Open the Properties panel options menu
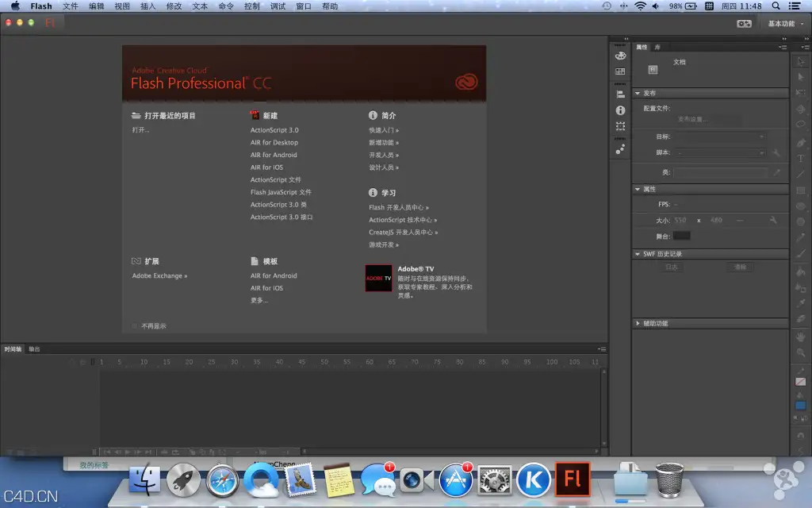 coord(783,47)
